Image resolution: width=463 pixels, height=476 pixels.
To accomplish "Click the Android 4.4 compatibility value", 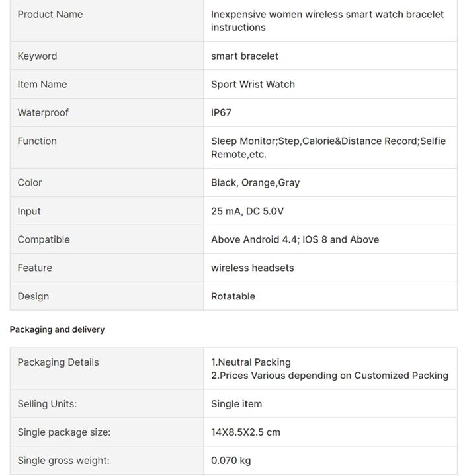I will 295,239.
